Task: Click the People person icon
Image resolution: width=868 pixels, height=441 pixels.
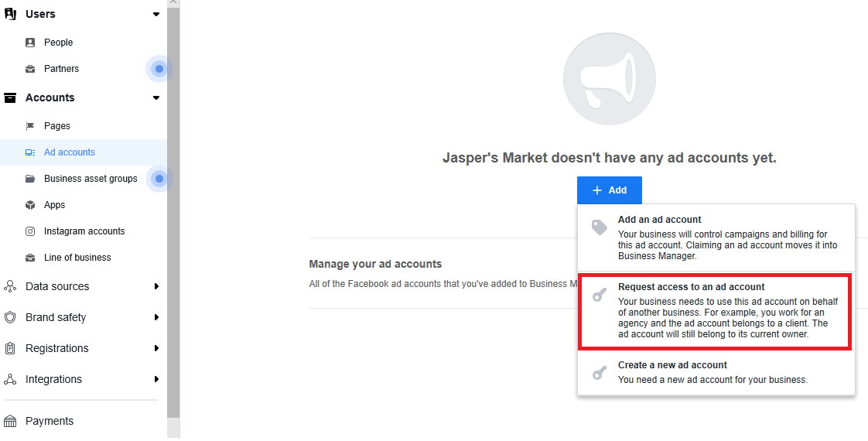Action: (30, 43)
